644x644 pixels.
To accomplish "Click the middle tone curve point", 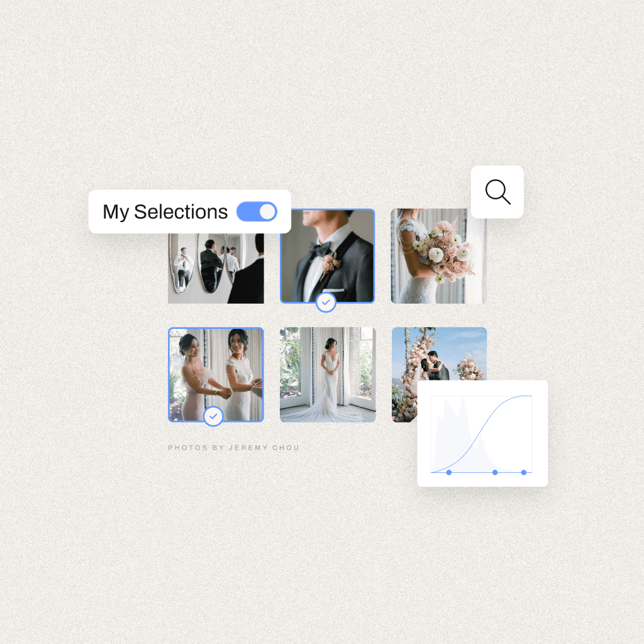I will tap(495, 473).
